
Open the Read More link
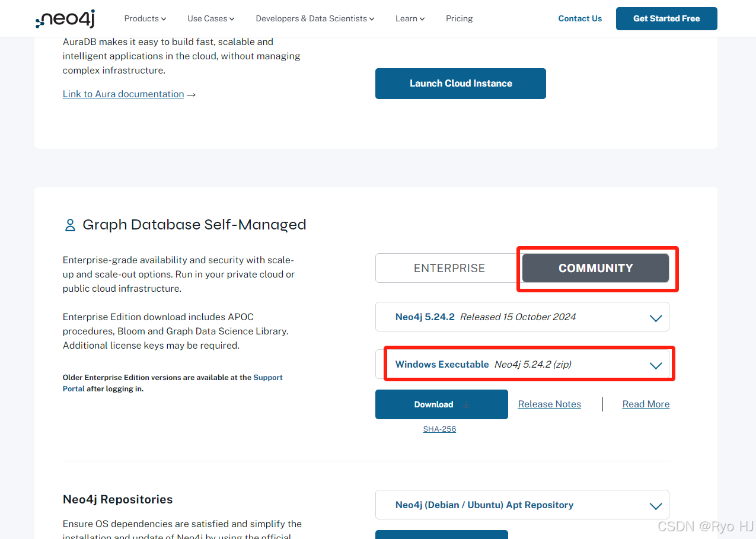pyautogui.click(x=646, y=404)
